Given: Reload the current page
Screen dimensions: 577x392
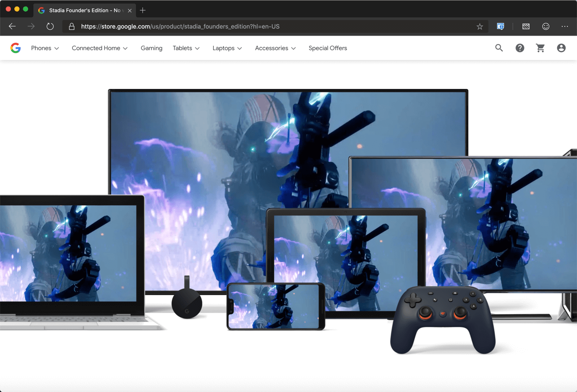Looking at the screenshot, I should pos(50,26).
